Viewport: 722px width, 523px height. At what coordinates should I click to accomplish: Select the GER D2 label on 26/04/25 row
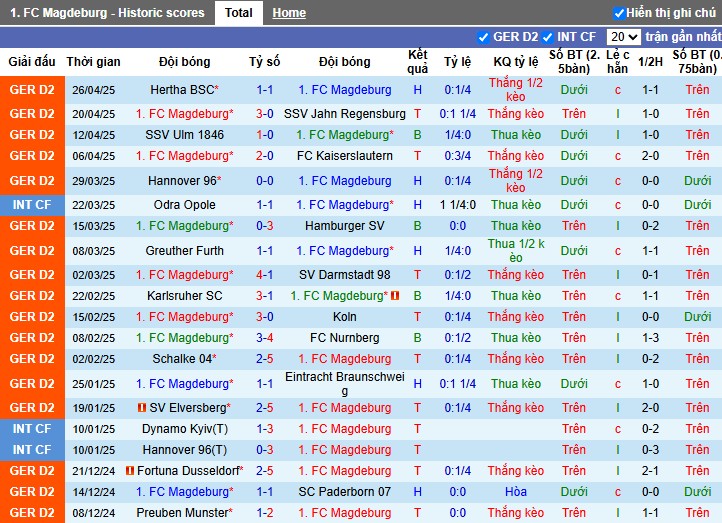click(x=32, y=90)
